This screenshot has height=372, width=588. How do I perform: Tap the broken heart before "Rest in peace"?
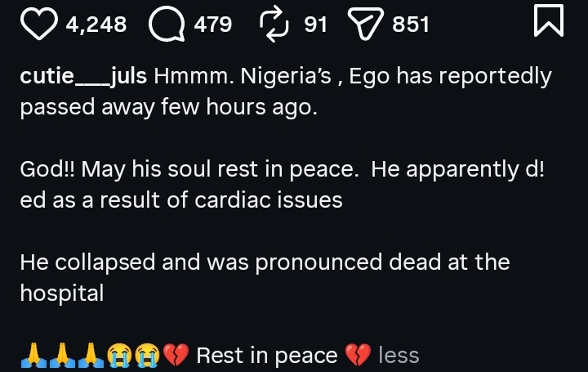(172, 356)
